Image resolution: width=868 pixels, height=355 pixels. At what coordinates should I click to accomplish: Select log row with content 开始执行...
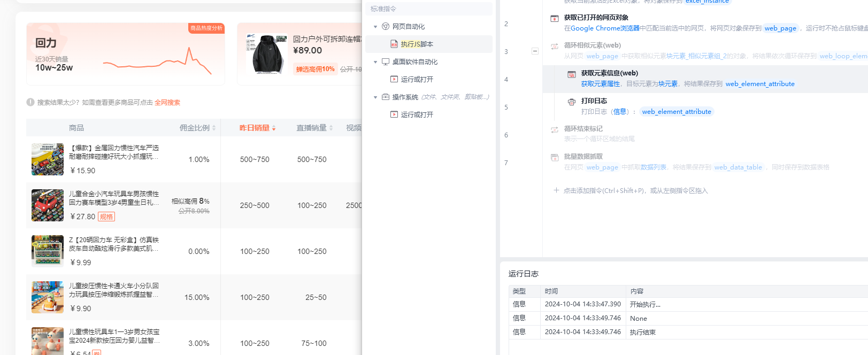688,304
